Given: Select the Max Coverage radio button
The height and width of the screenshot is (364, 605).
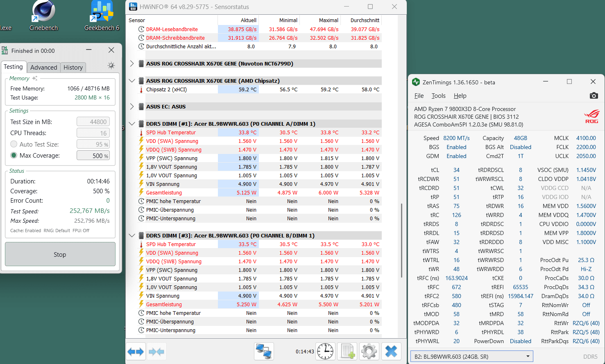Looking at the screenshot, I should (x=14, y=155).
